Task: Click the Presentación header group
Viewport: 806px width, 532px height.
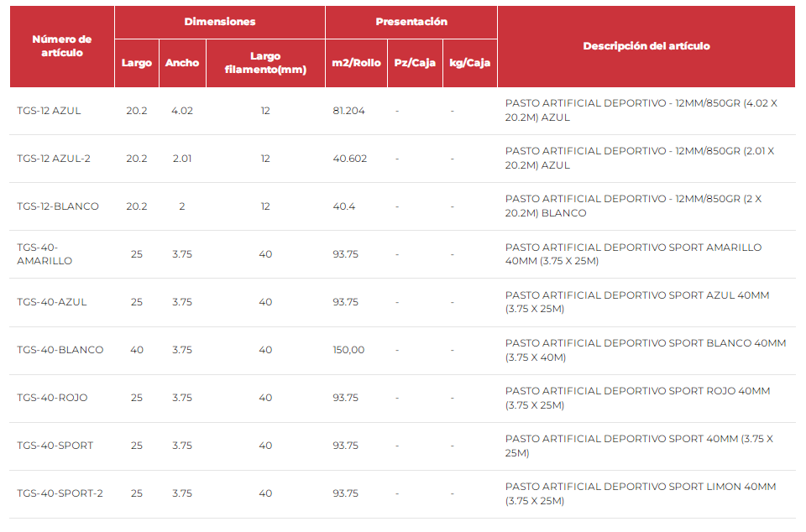Action: pyautogui.click(x=411, y=22)
